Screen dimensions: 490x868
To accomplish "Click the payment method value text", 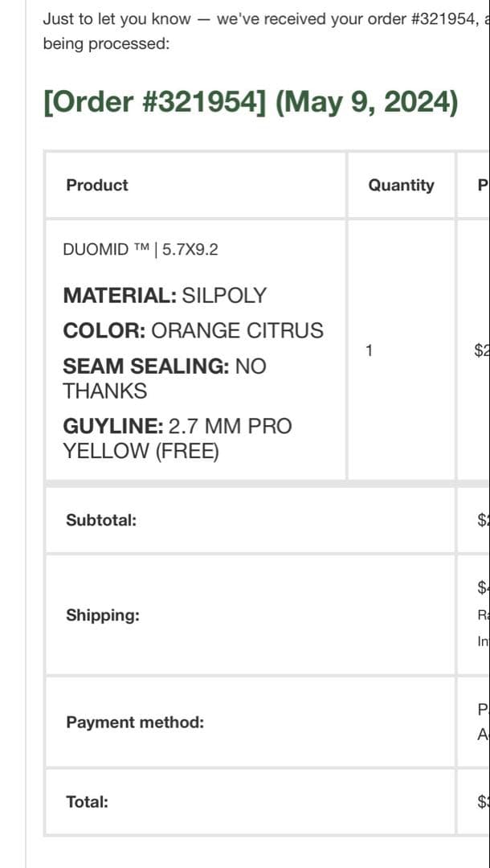I will 482,720.
